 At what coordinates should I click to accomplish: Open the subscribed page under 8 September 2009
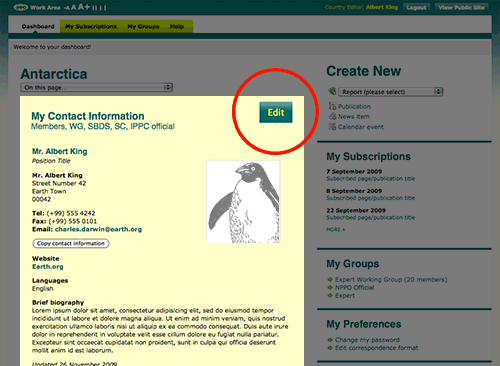point(371,198)
